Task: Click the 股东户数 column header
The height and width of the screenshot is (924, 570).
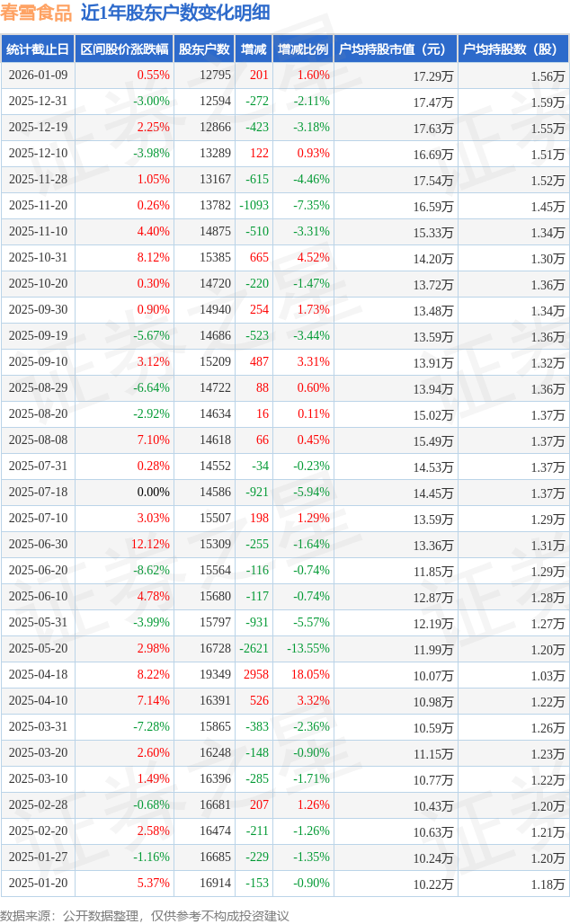Action: tap(203, 49)
